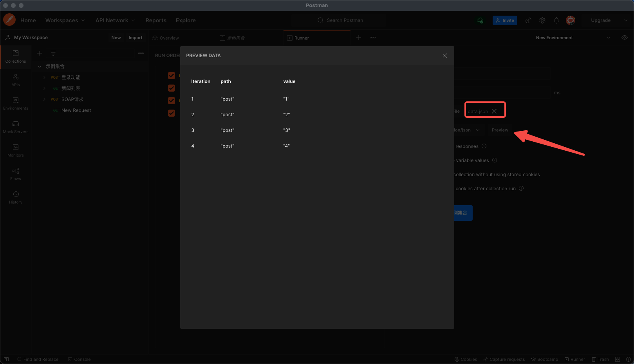
Task: Toggle the first run order checkbox
Action: tap(172, 76)
